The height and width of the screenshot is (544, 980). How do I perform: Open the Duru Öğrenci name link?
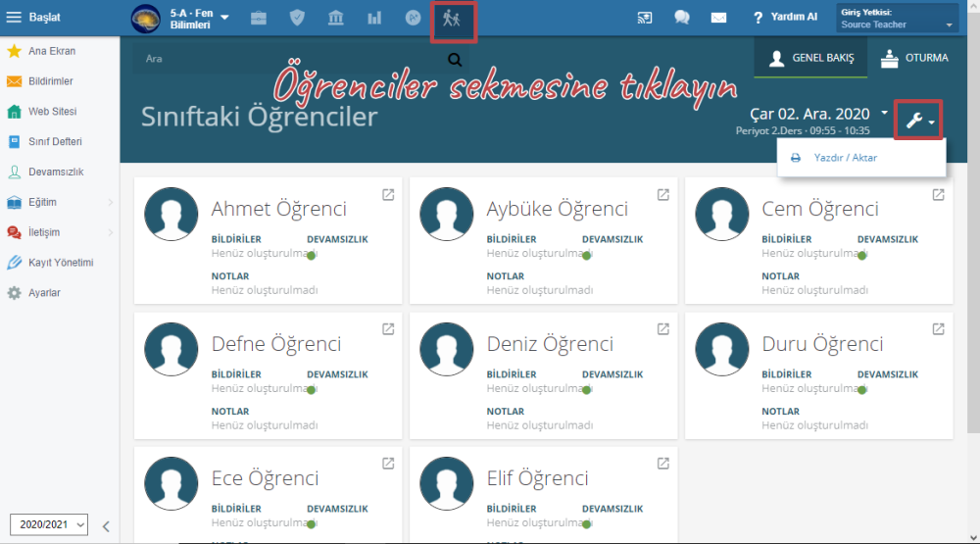tap(822, 344)
